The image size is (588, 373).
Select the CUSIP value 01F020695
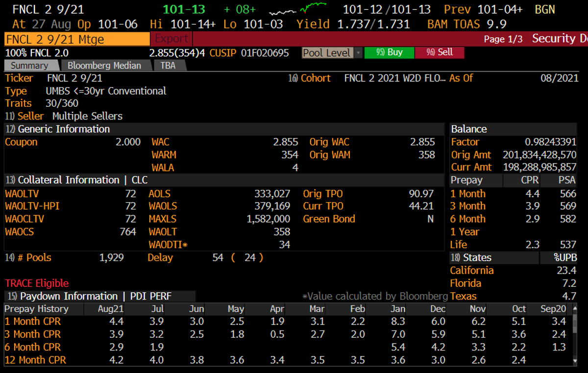click(x=265, y=53)
